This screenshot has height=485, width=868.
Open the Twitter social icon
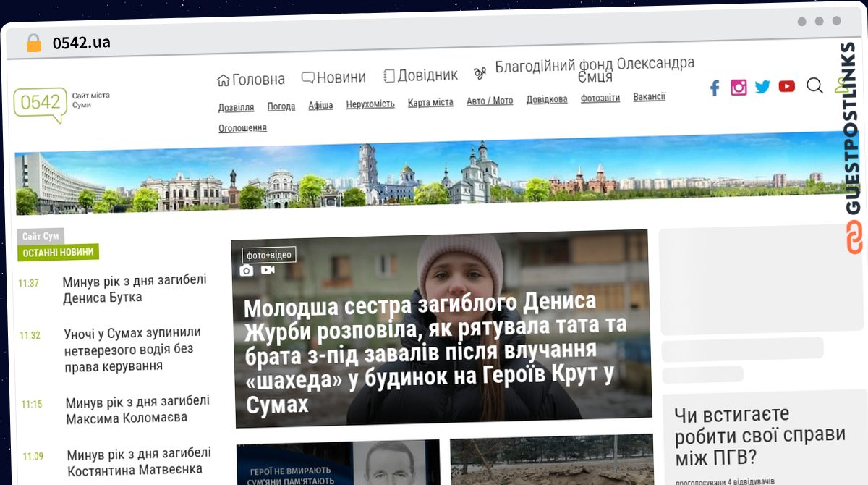click(x=762, y=87)
